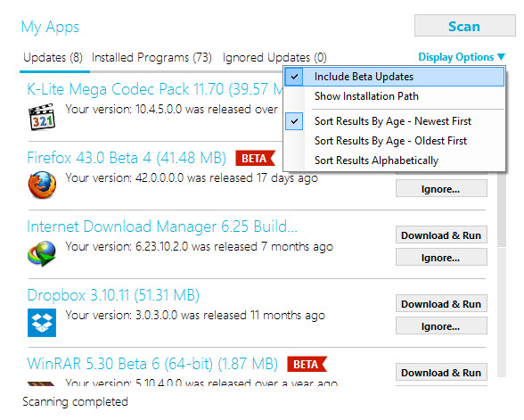Download & Run Internet Download Manager update
Screen dimensions: 524x420
(x=441, y=235)
